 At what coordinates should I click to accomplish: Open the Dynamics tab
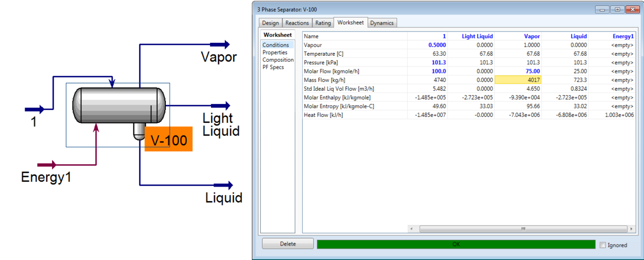pyautogui.click(x=382, y=23)
